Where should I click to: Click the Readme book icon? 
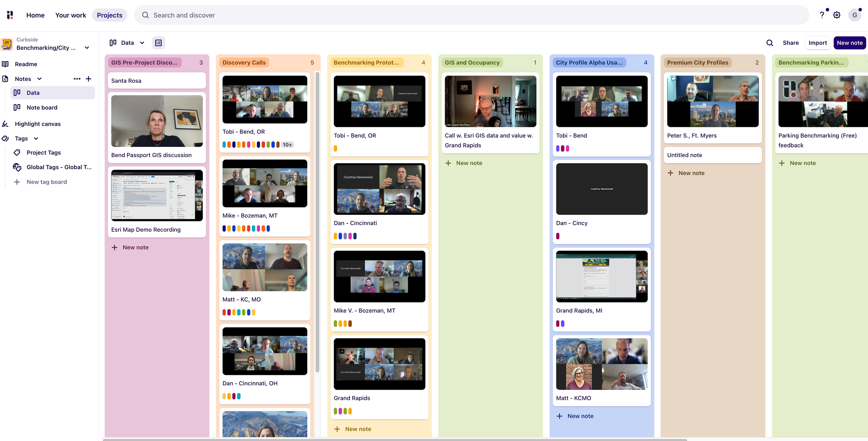[6, 64]
